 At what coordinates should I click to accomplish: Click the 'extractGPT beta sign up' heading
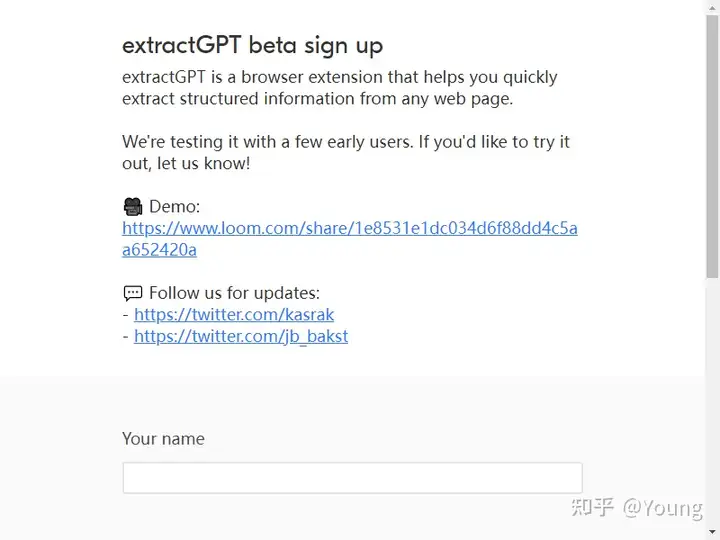point(253,46)
